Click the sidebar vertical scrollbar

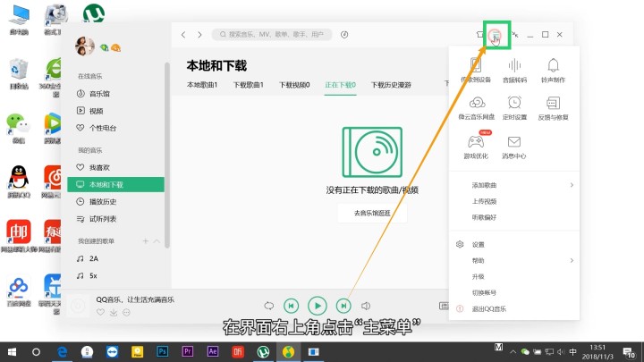(x=166, y=156)
